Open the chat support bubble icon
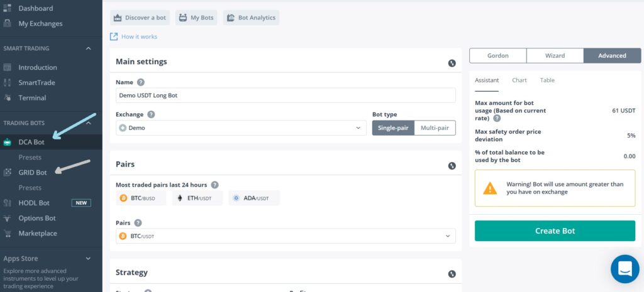 click(x=625, y=269)
